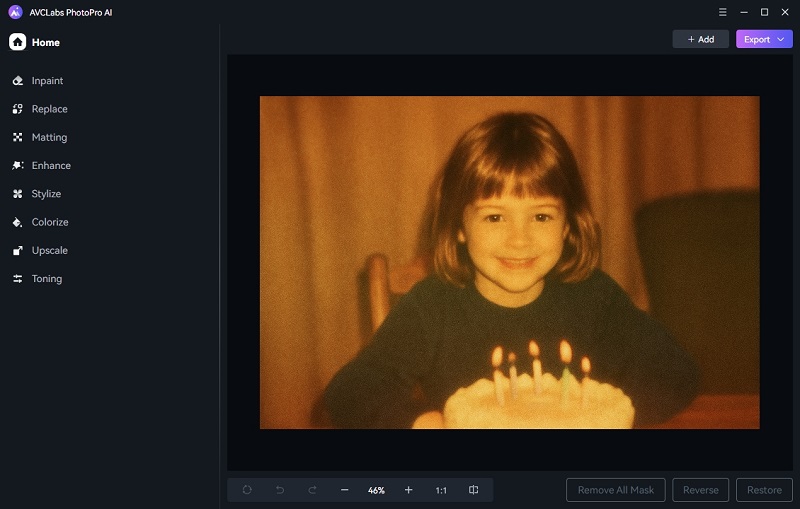Open the Upscale menu label

[49, 250]
